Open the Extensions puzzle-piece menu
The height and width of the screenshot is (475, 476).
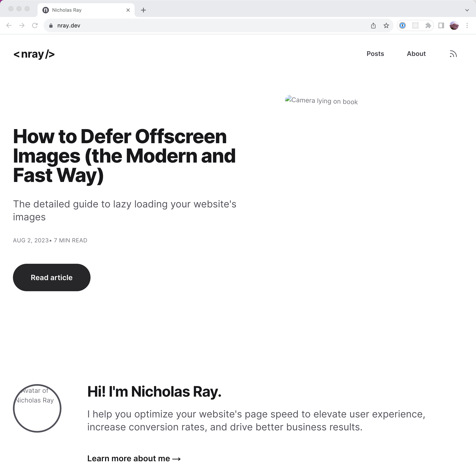(428, 25)
